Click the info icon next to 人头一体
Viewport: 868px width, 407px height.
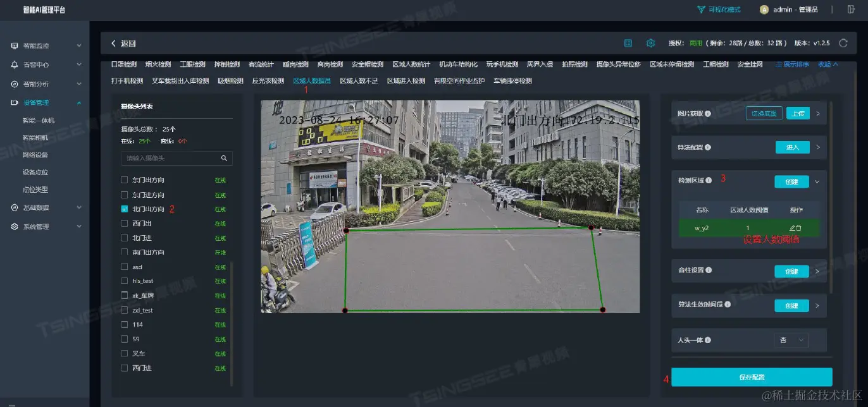[x=707, y=340]
